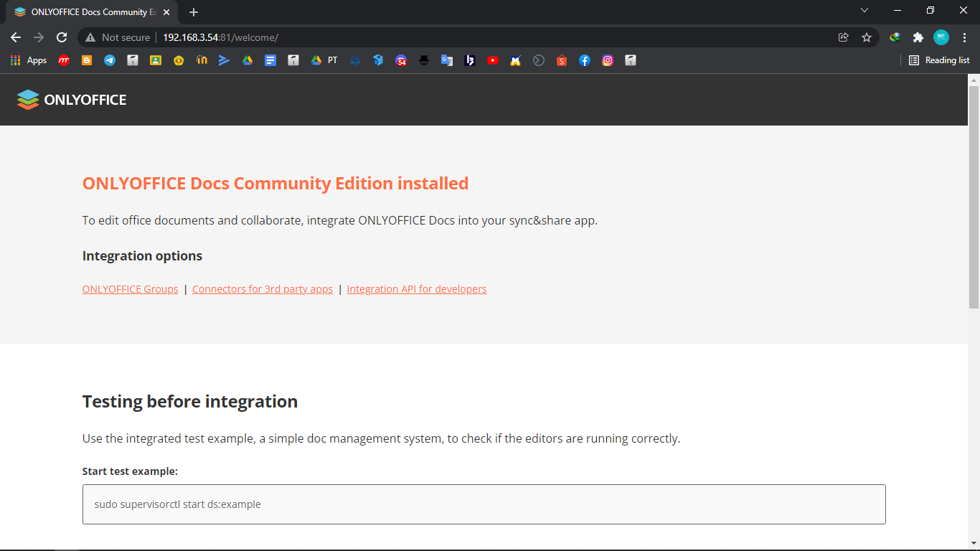
Task: Share this page using the share icon
Action: [x=844, y=37]
